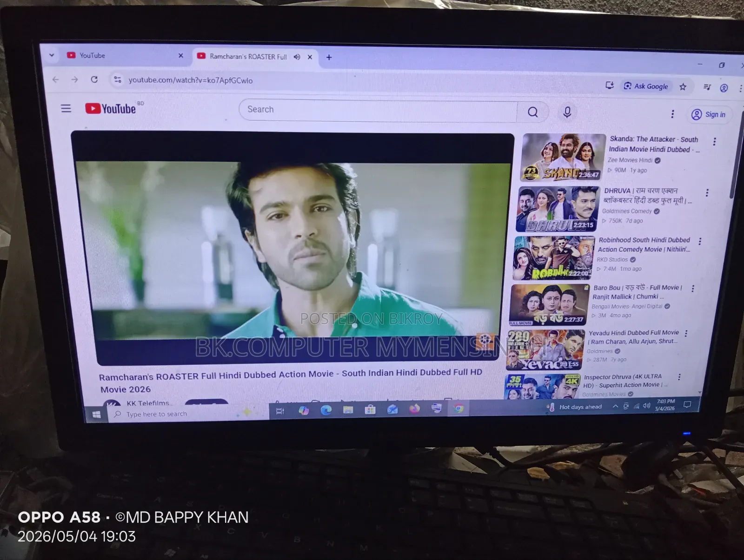This screenshot has width=744, height=560.
Task: Open File Explorer from the taskbar
Action: pos(348,409)
